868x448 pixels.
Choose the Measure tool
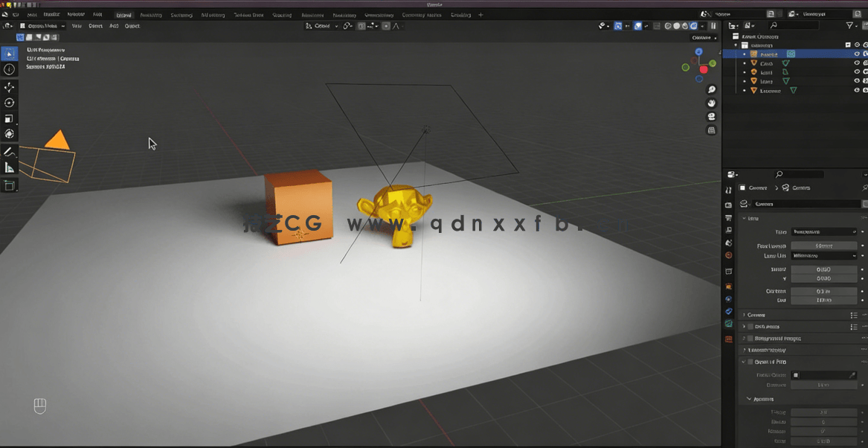10,167
